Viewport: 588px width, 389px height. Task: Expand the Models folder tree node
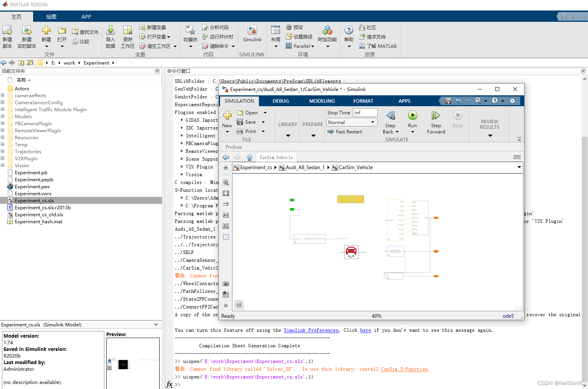pyautogui.click(x=3, y=116)
